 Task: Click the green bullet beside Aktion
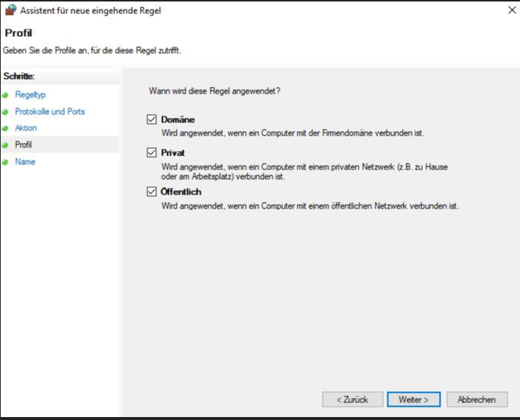(6, 128)
